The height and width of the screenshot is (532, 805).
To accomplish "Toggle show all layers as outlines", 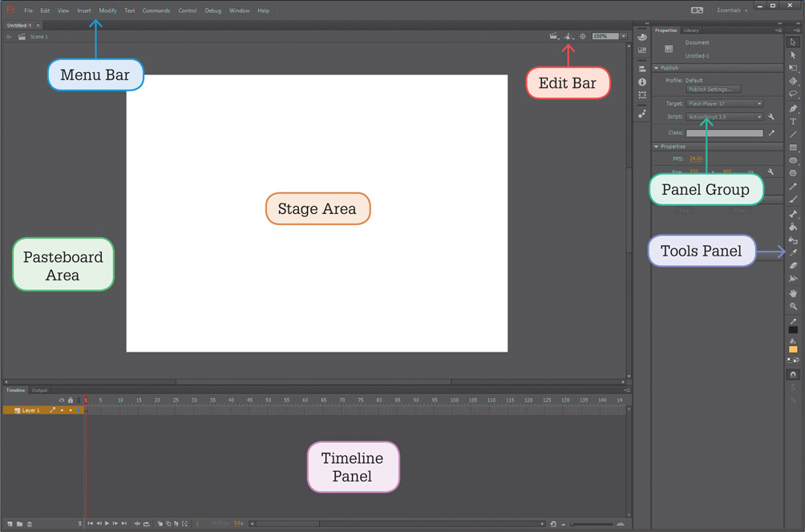I will pyautogui.click(x=79, y=400).
